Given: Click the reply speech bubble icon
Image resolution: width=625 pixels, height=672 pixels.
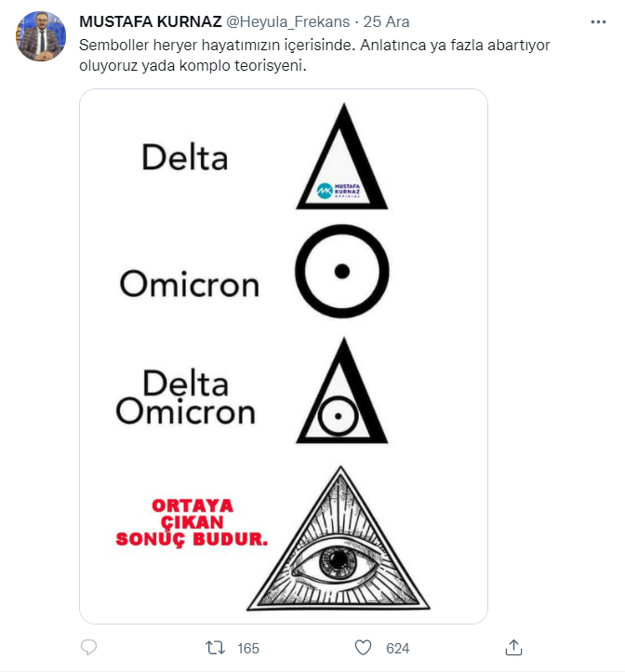Looking at the screenshot, I should click(89, 648).
